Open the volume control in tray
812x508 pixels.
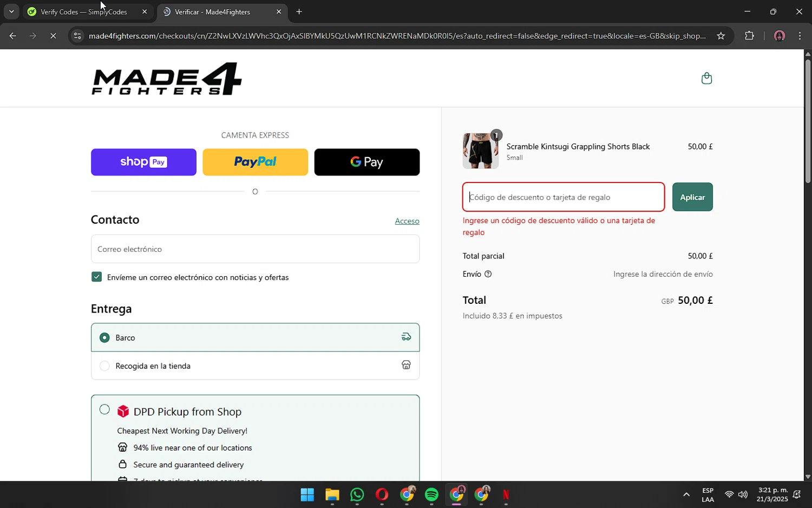743,494
